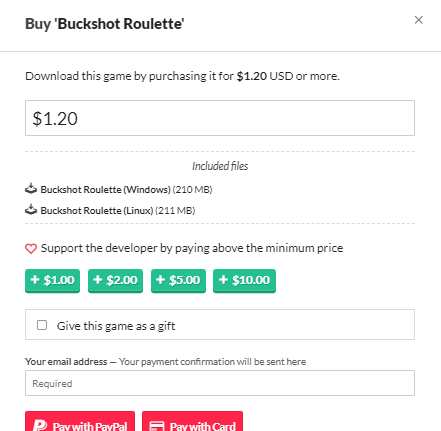This screenshot has width=441, height=431.
Task: Add $2.00 to the purchase price
Action: (x=115, y=281)
